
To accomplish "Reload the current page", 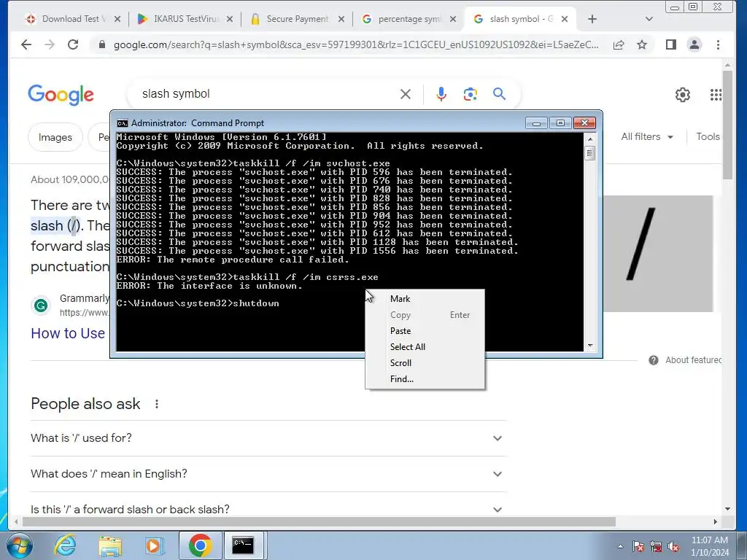I will (x=73, y=44).
